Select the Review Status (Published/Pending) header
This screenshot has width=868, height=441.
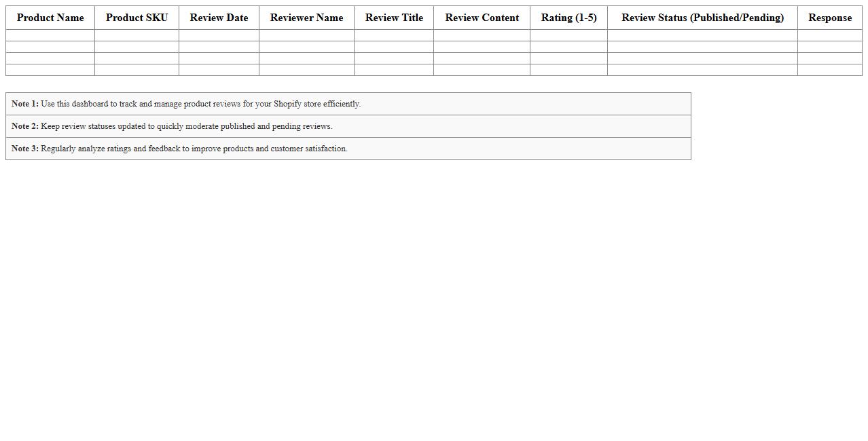pos(702,18)
